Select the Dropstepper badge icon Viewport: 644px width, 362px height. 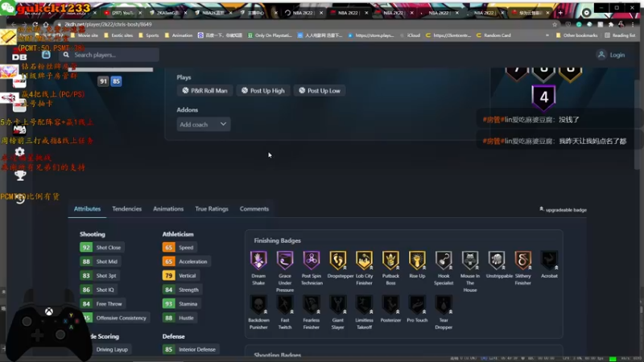pos(337,260)
